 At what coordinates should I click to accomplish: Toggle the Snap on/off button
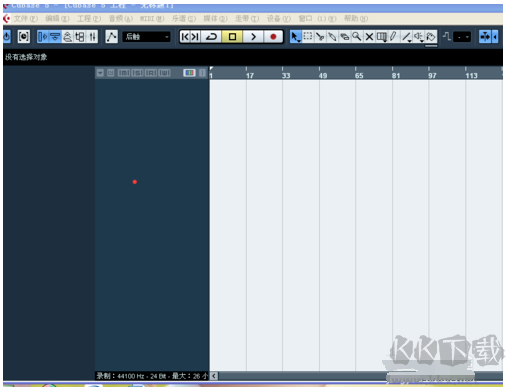coord(485,37)
